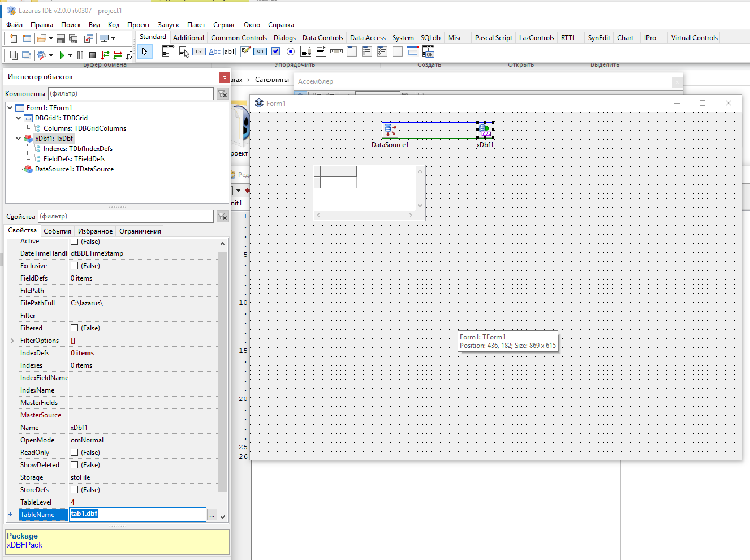750x560 pixels.
Task: Toggle the ShowDeleted property checkbox
Action: 74,465
